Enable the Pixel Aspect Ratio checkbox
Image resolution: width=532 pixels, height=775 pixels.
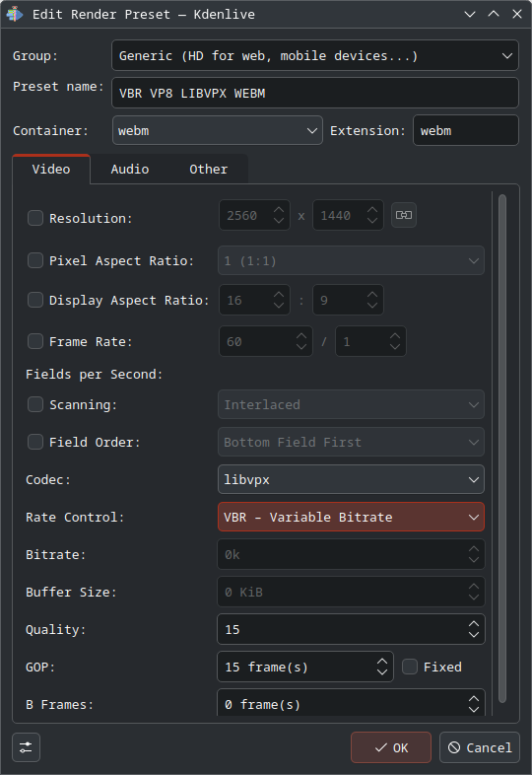pos(35,260)
